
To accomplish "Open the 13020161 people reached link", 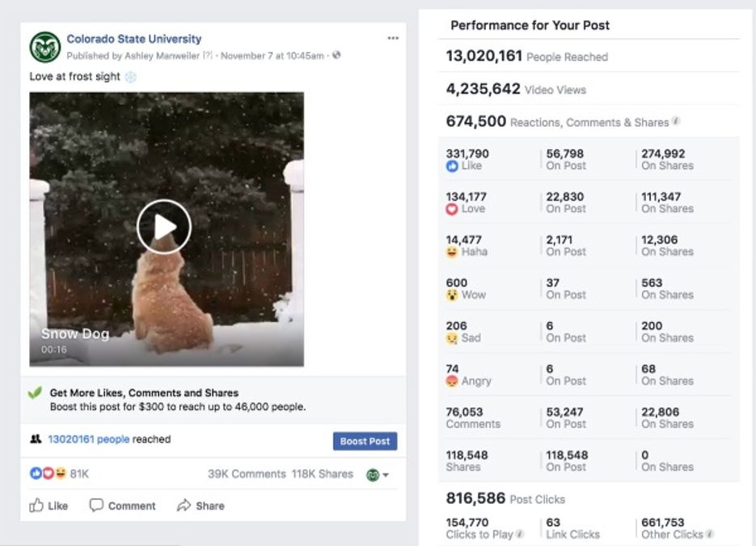I will point(89,439).
